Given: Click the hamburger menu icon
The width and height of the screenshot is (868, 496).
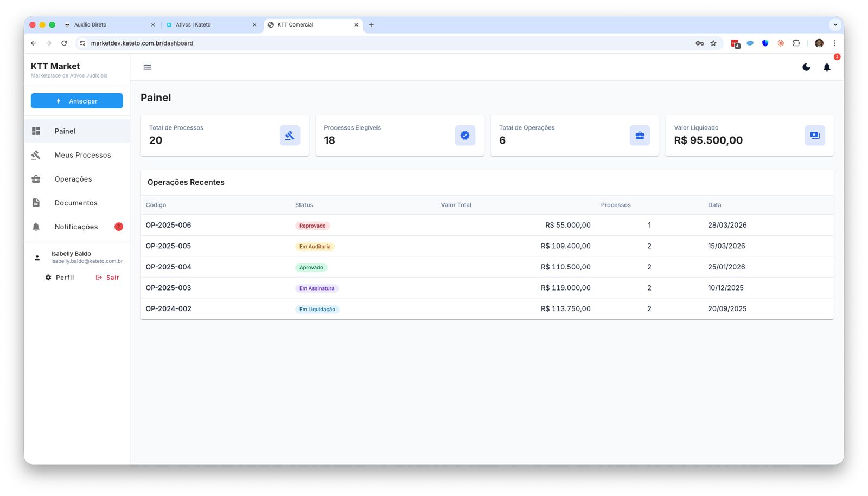Looking at the screenshot, I should 147,67.
